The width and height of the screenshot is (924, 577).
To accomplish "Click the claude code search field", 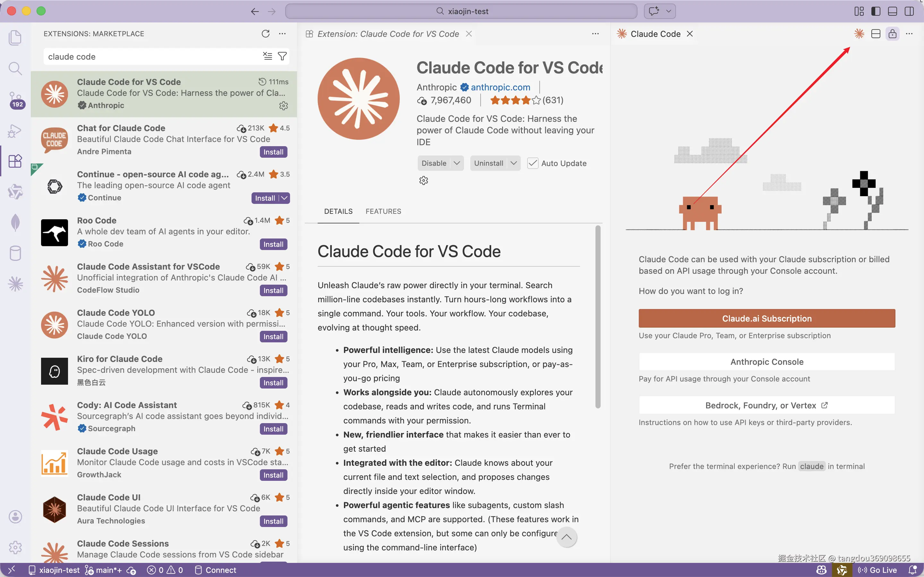I will click(x=153, y=56).
